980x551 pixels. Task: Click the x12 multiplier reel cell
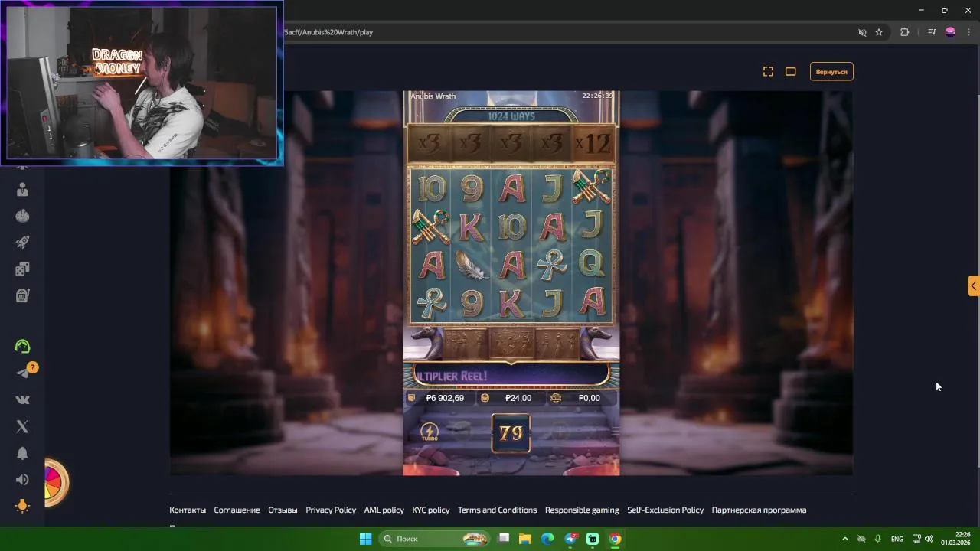593,144
